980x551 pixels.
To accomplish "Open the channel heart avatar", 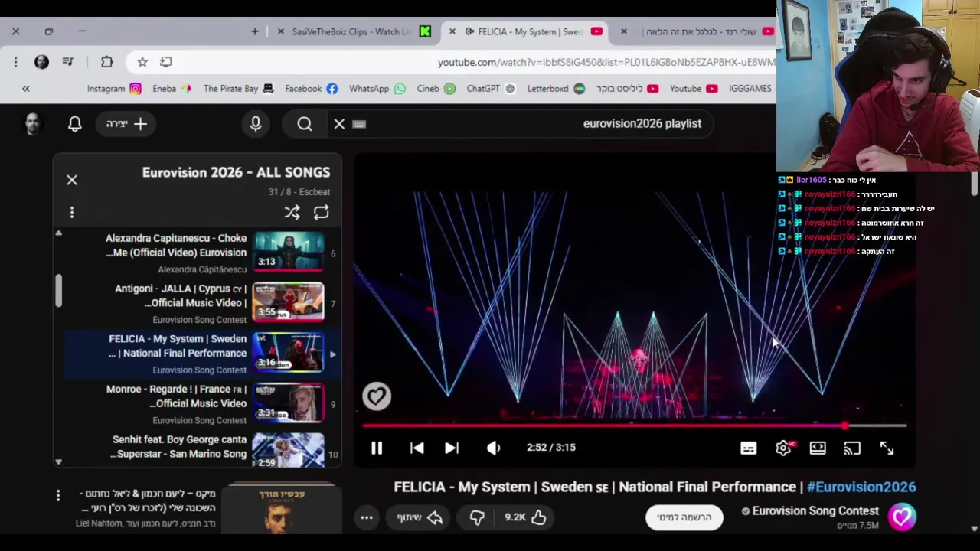I will 902,517.
